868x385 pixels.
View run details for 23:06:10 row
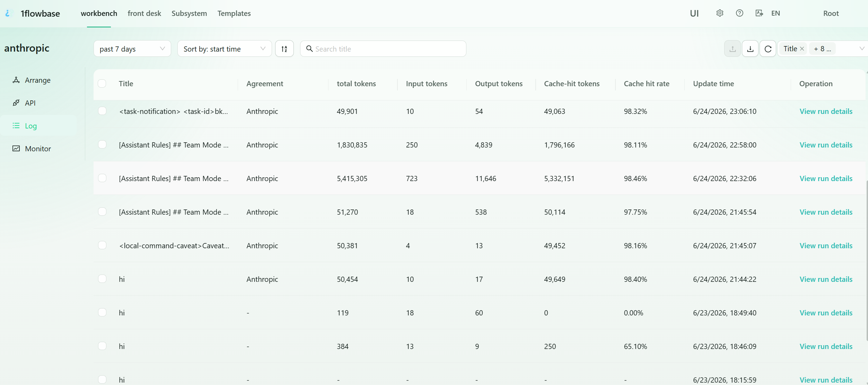[x=826, y=111]
